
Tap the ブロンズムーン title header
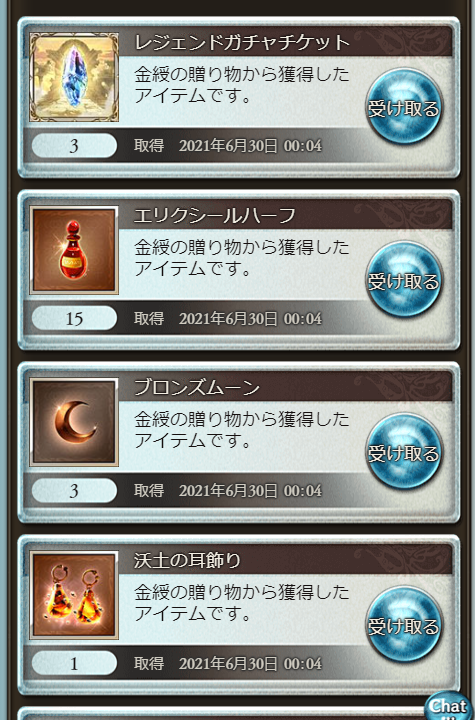[x=286, y=388]
